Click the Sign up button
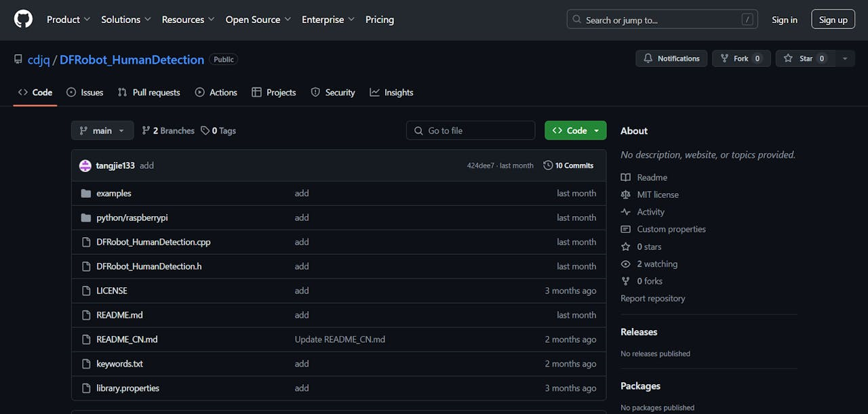This screenshot has height=414, width=868. pos(833,20)
